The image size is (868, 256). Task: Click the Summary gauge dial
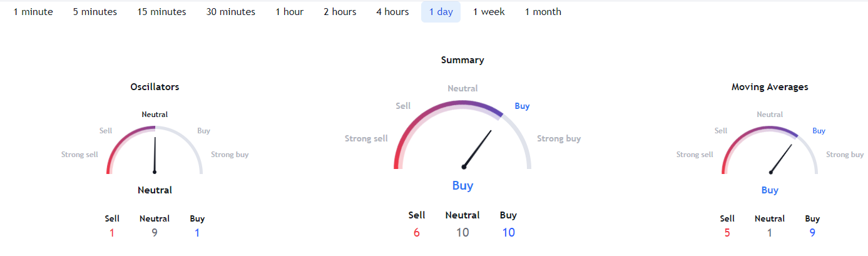click(x=463, y=135)
